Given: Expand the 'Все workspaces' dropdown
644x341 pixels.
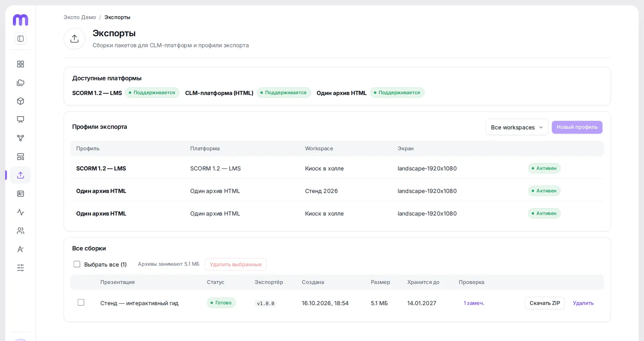Looking at the screenshot, I should (517, 127).
